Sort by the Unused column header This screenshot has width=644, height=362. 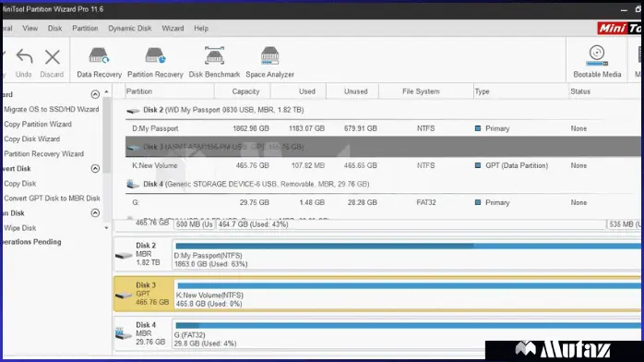pyautogui.click(x=352, y=91)
